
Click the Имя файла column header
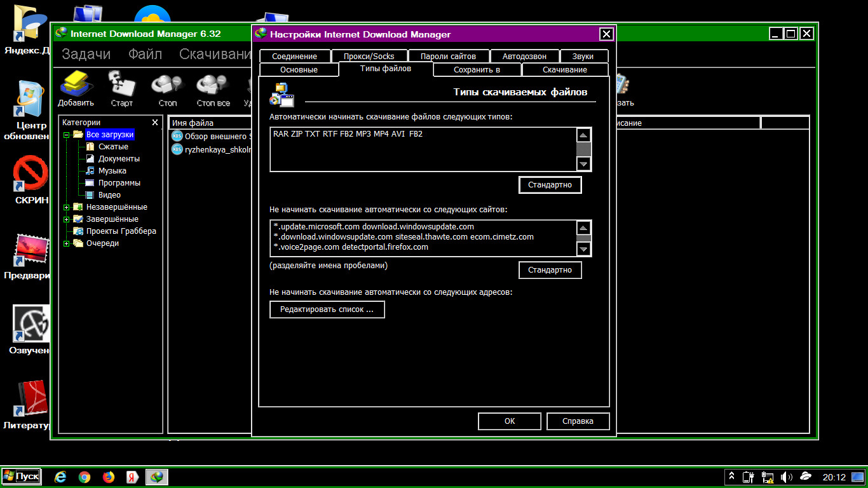tap(210, 123)
